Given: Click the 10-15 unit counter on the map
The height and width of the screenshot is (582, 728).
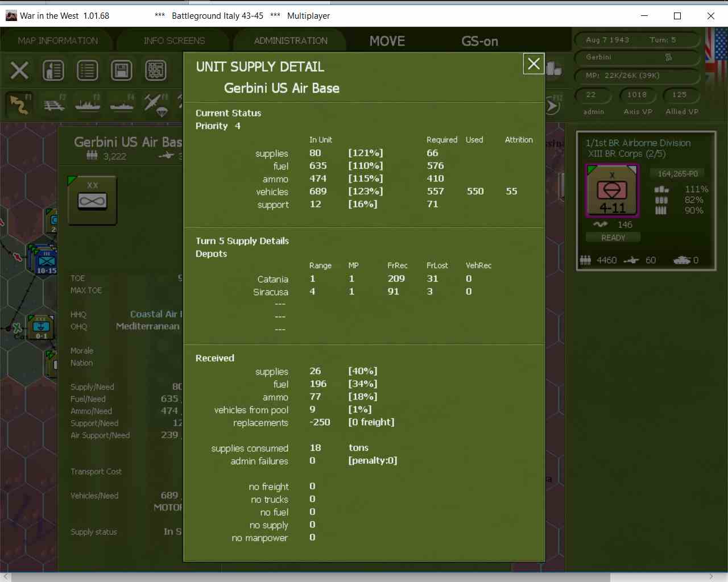Looking at the screenshot, I should tap(46, 261).
